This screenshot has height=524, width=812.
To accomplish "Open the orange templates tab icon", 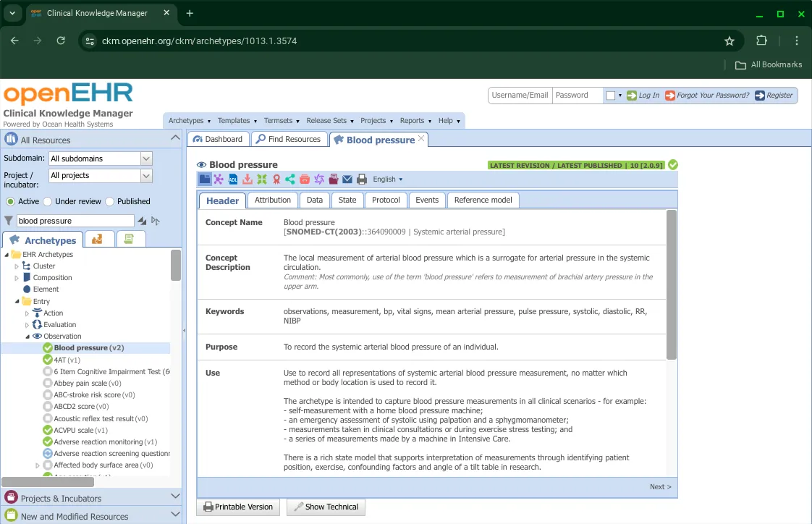I will 98,240.
